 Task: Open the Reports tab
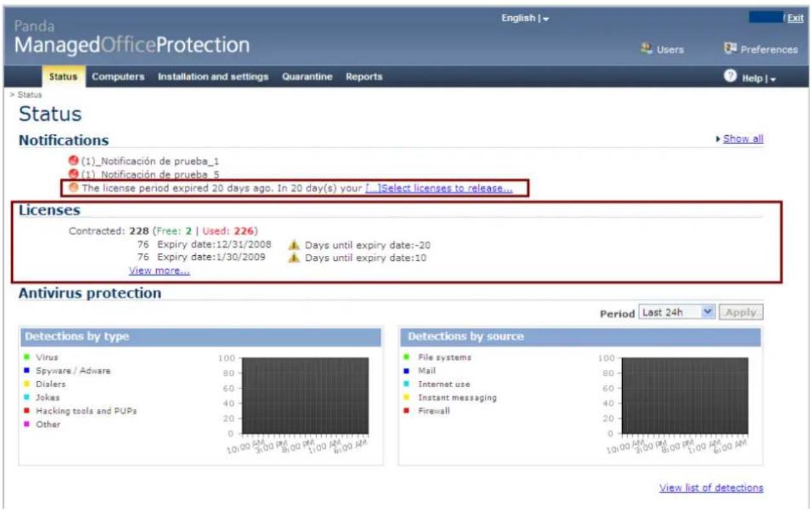point(364,77)
